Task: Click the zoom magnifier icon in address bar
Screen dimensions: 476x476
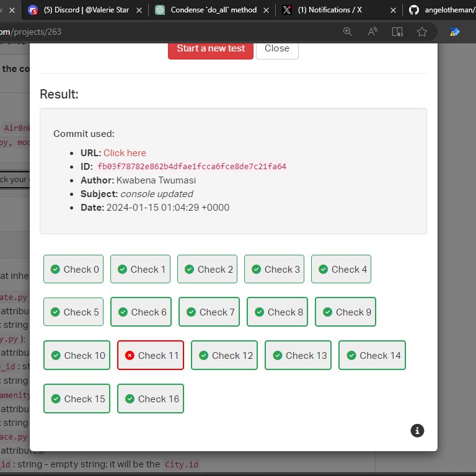Action: [x=348, y=32]
